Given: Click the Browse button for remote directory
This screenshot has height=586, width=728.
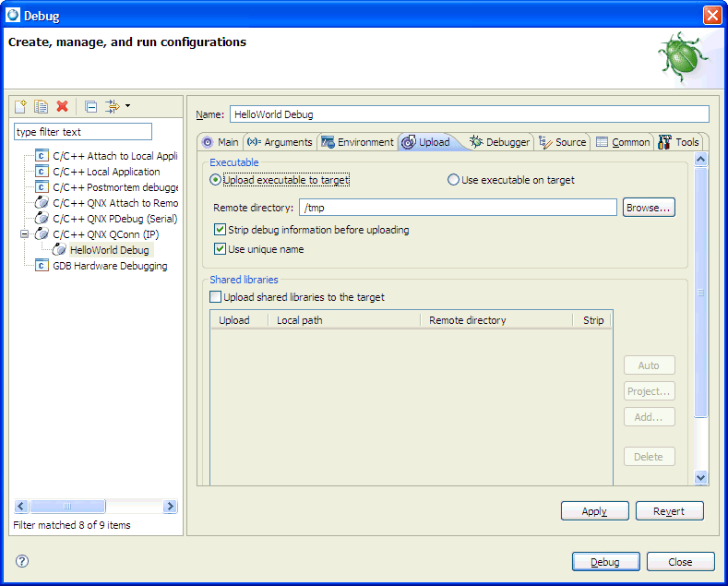Looking at the screenshot, I should tap(649, 208).
